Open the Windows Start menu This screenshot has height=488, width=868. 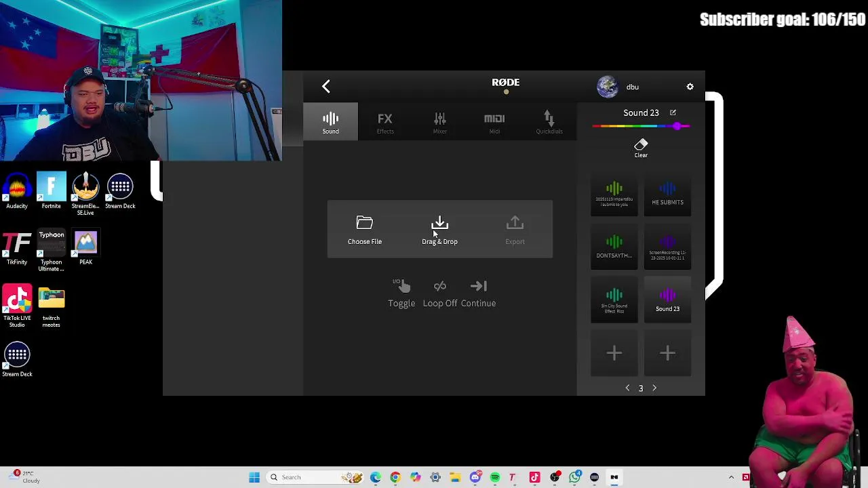coord(254,477)
